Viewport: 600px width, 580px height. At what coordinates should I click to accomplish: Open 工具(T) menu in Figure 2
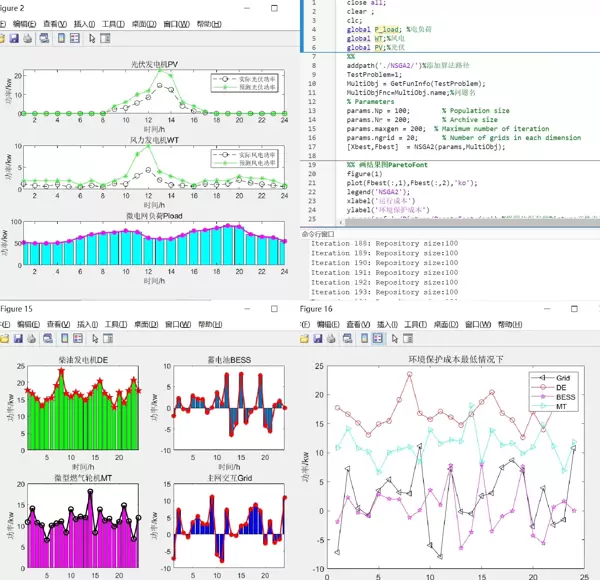[x=113, y=23]
